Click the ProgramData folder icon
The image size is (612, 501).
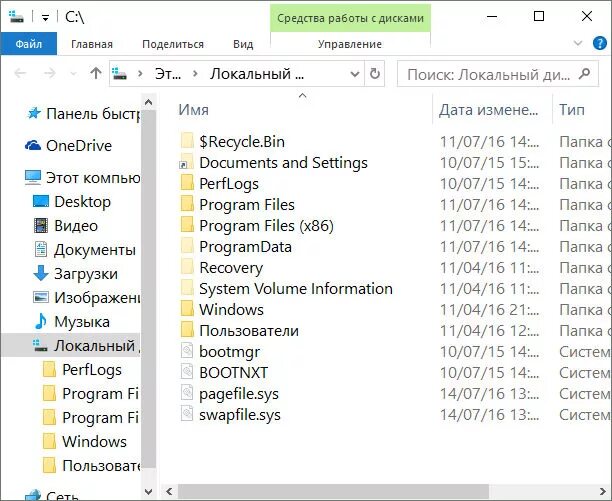(187, 246)
